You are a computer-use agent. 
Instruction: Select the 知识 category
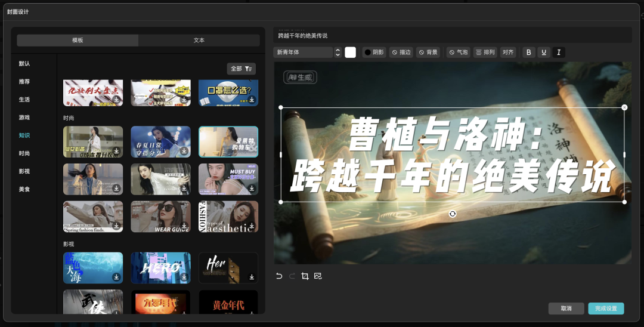coord(24,135)
